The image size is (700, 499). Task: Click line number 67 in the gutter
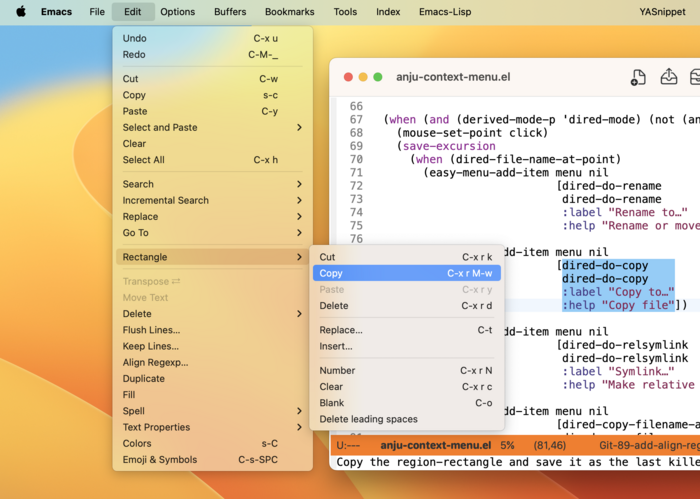356,120
